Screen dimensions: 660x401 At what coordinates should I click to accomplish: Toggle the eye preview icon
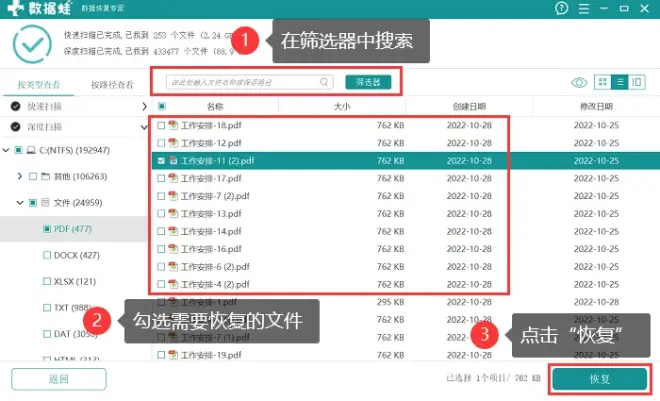(x=579, y=82)
